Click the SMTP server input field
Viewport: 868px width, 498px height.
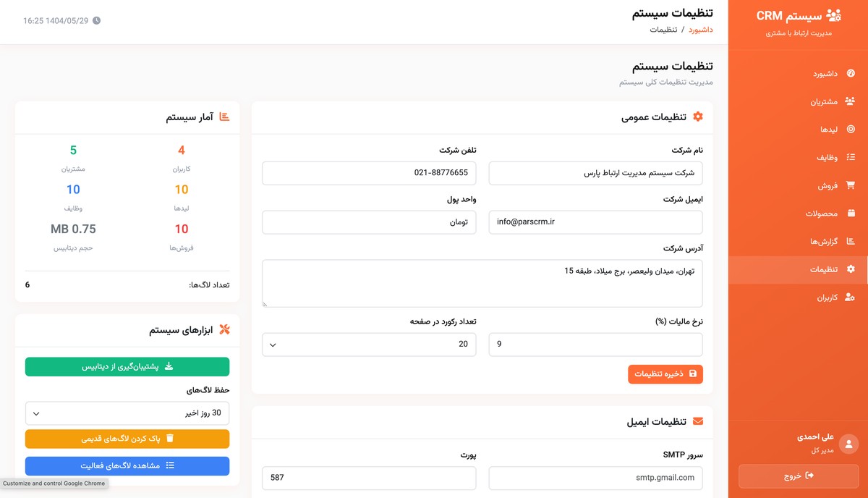(x=595, y=478)
